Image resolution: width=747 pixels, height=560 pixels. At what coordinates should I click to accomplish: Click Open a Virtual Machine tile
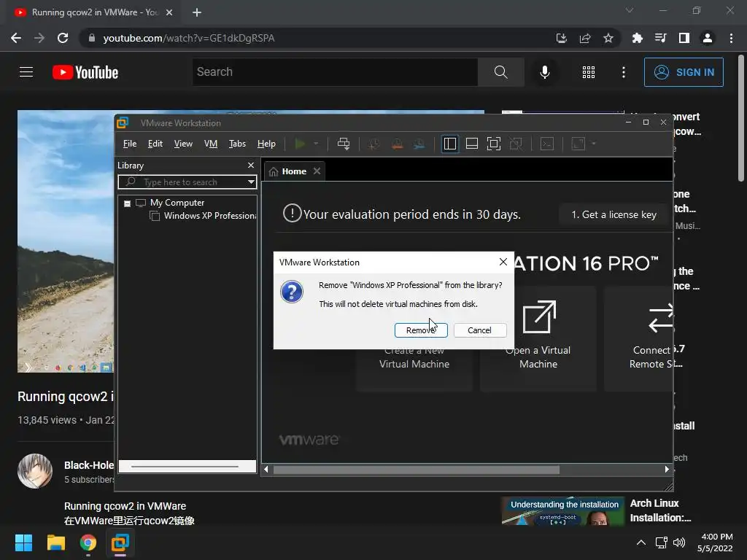538,339
